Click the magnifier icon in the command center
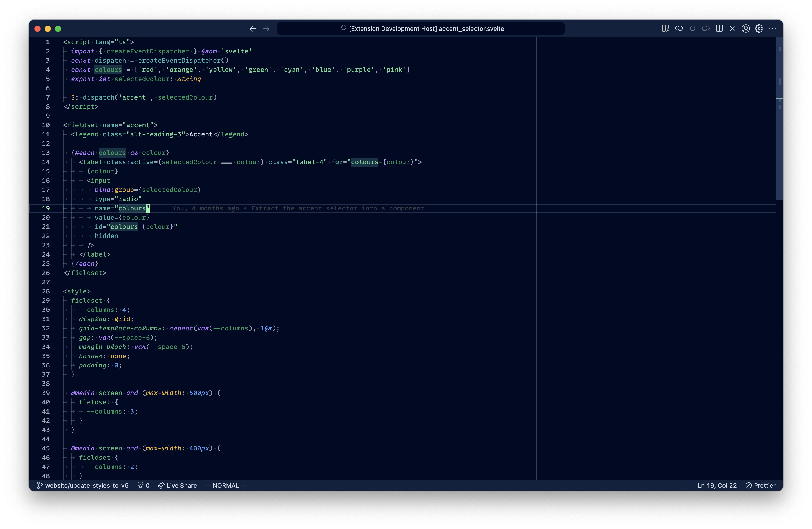812x529 pixels. point(343,28)
